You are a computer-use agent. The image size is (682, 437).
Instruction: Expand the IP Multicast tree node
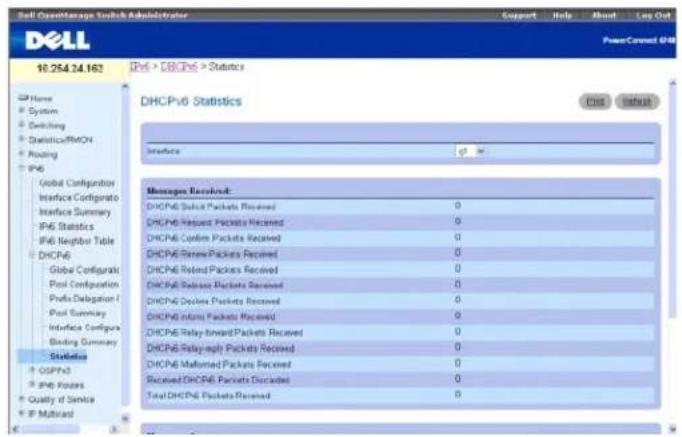[x=21, y=413]
